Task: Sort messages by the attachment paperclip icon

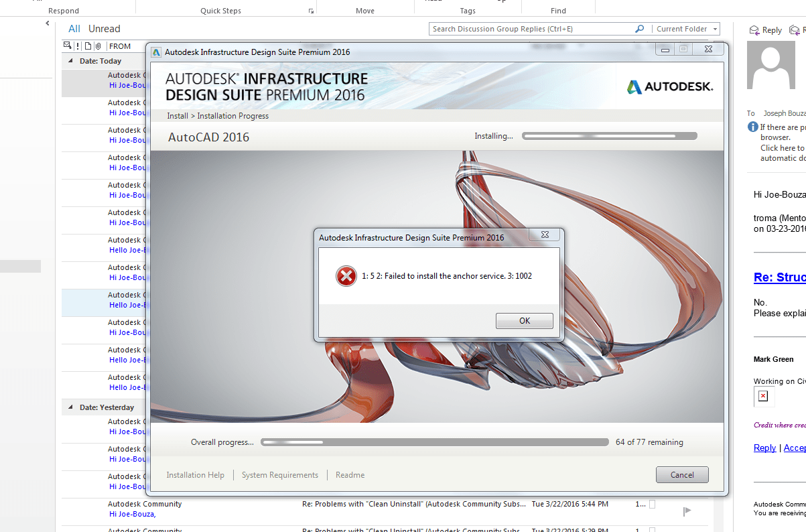Action: click(x=98, y=46)
